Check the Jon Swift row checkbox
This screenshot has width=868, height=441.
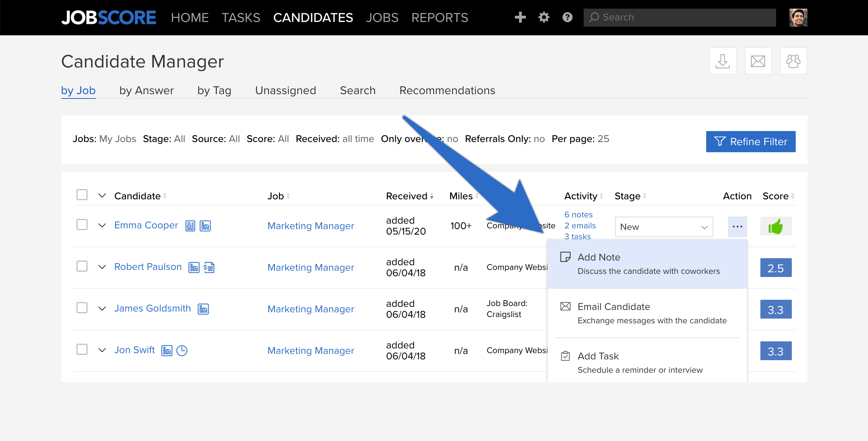tap(82, 349)
